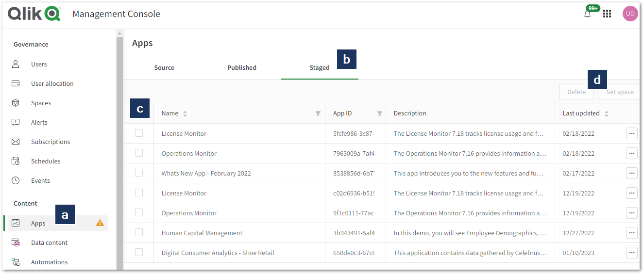The height and width of the screenshot is (274, 644).
Task: Click the Apps warning triangle icon
Action: 100,223
